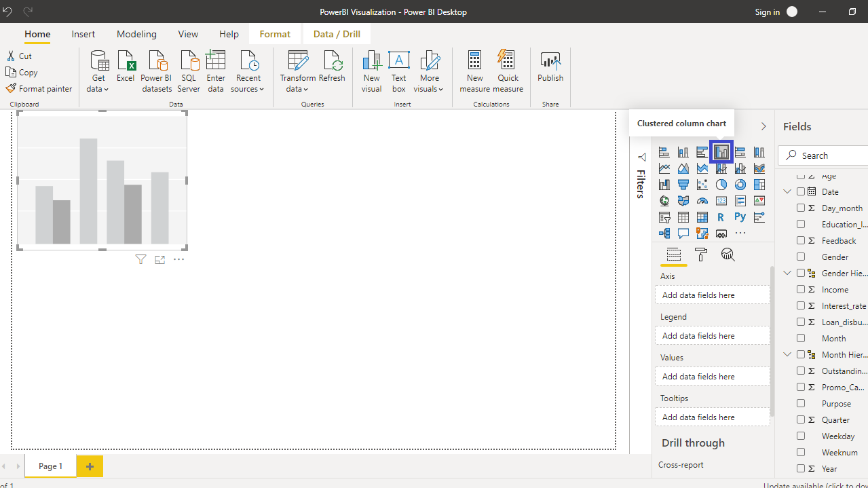Select the Clustered column chart visual
Screen dimensions: 868x488
721,152
